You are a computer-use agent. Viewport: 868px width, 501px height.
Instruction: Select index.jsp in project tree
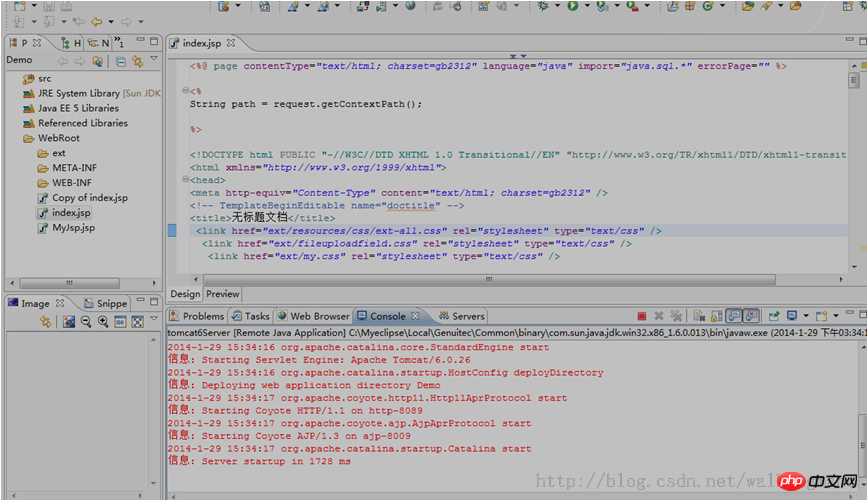click(64, 213)
